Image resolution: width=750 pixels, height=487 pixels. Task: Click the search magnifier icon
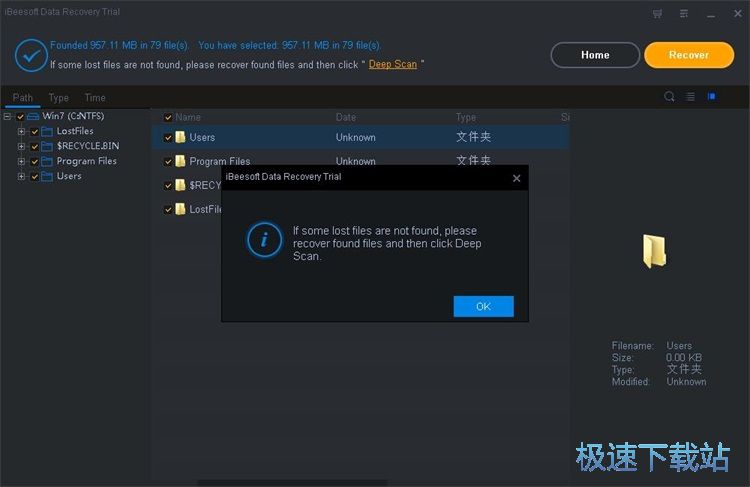click(x=670, y=97)
